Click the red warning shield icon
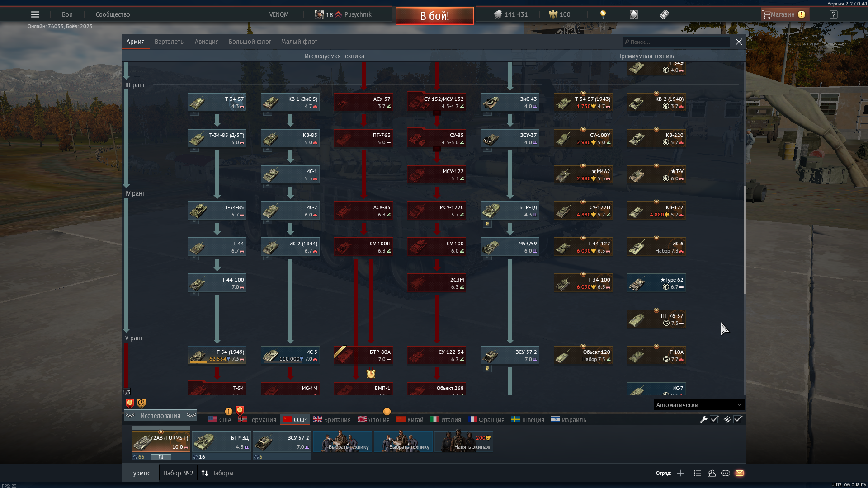868x488 pixels. tap(130, 403)
